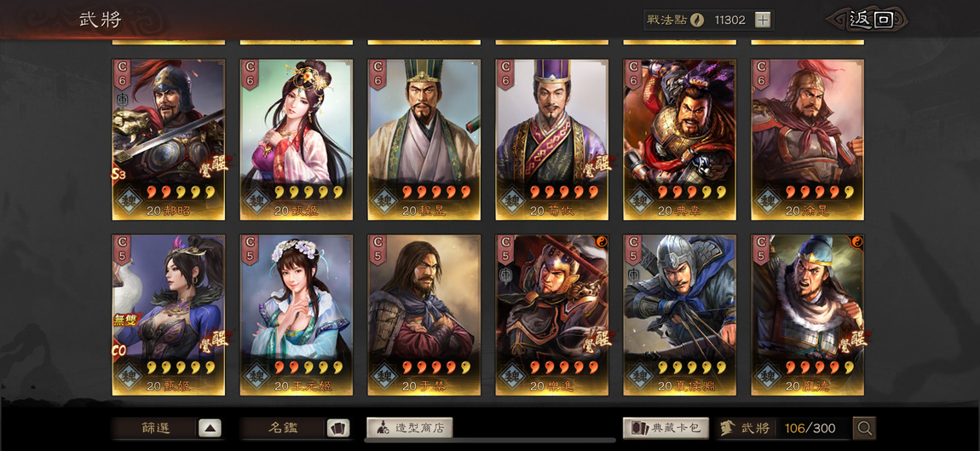The height and width of the screenshot is (451, 980).
Task: Select the 郝昭 general card
Action: click(x=168, y=140)
